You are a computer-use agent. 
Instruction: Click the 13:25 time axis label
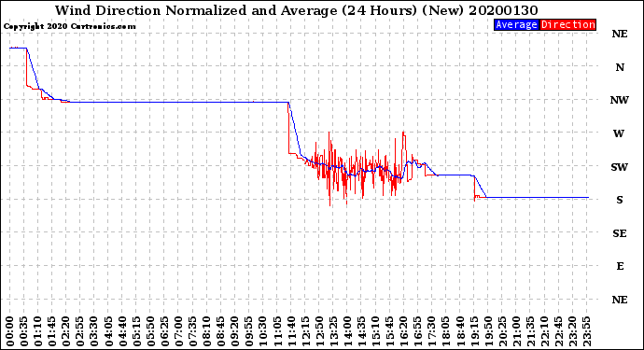click(x=333, y=331)
